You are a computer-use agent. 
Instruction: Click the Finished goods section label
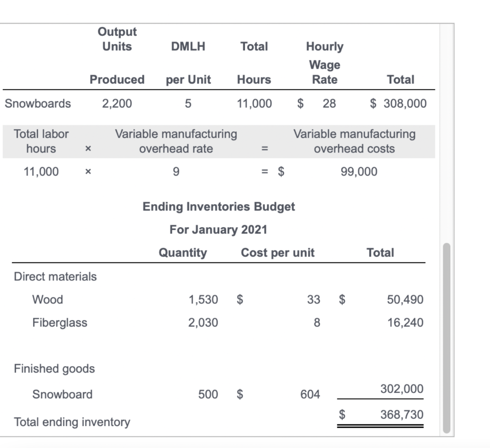coord(54,369)
